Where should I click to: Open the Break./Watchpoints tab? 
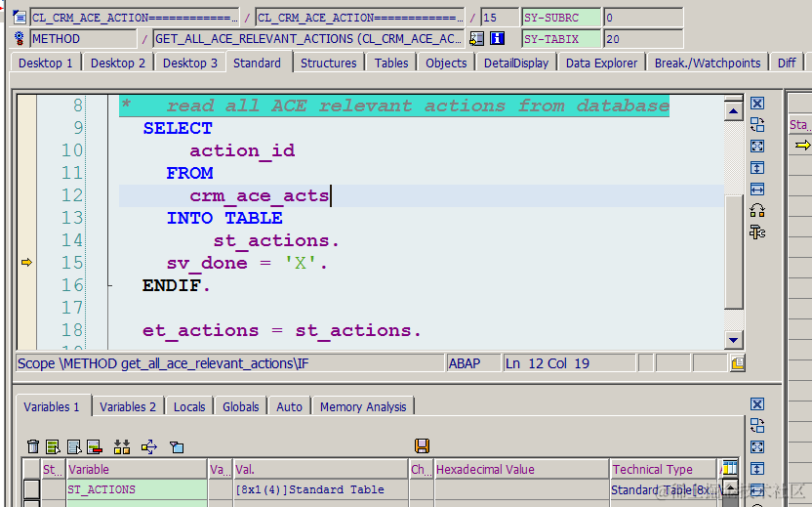pos(708,63)
